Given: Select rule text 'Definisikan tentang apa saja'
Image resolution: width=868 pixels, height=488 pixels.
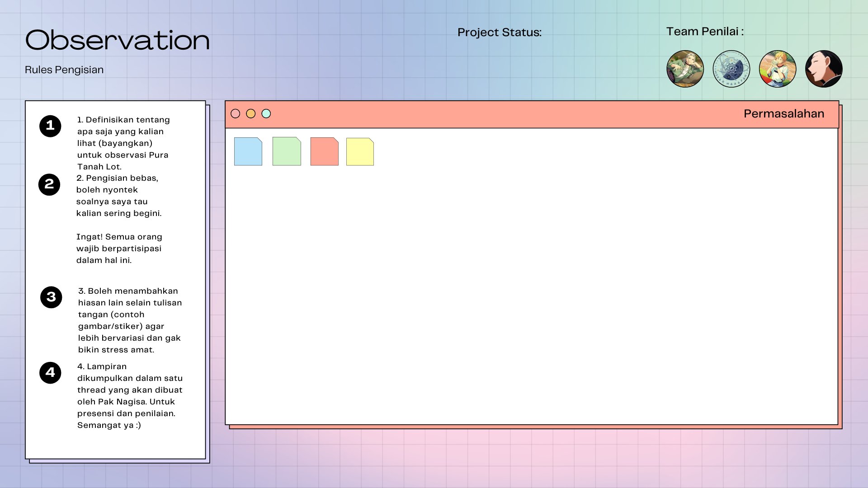Looking at the screenshot, I should click(123, 143).
